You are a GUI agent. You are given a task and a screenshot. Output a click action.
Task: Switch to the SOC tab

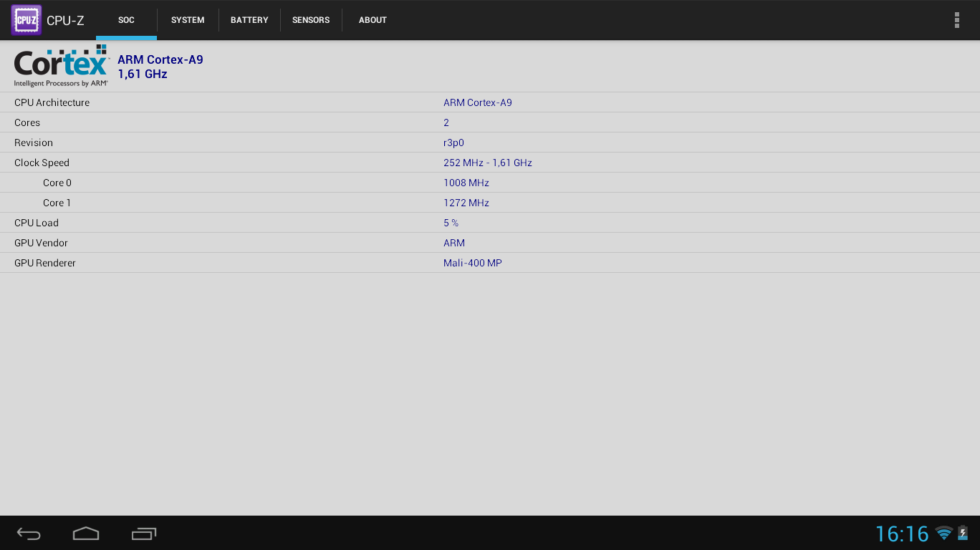pos(126,20)
